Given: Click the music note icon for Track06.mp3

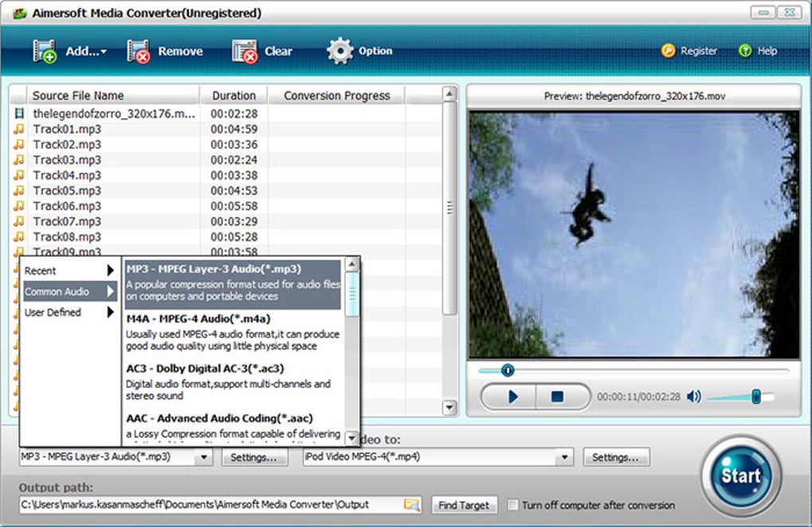Looking at the screenshot, I should [x=19, y=205].
